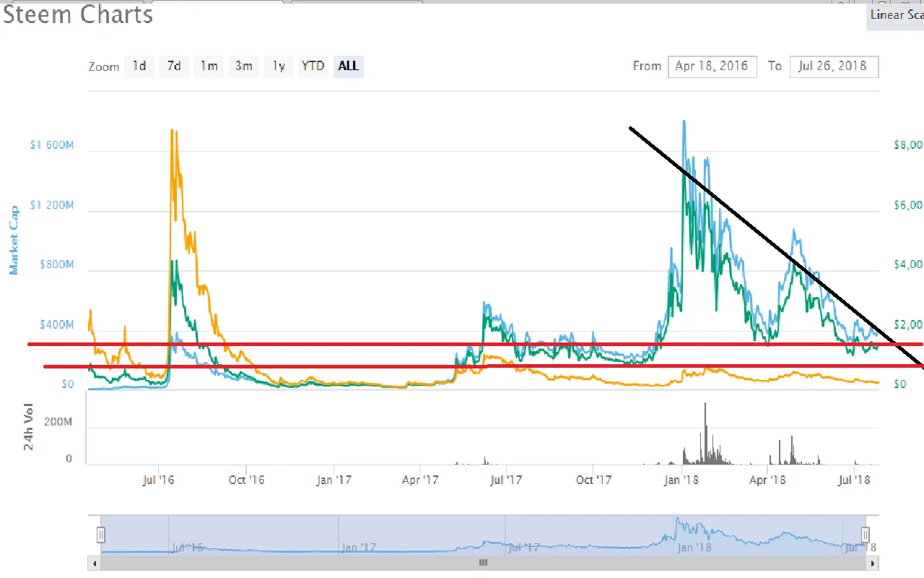The height and width of the screenshot is (578, 924).
Task: Click the Apr '17 x-axis label
Action: pos(420,479)
